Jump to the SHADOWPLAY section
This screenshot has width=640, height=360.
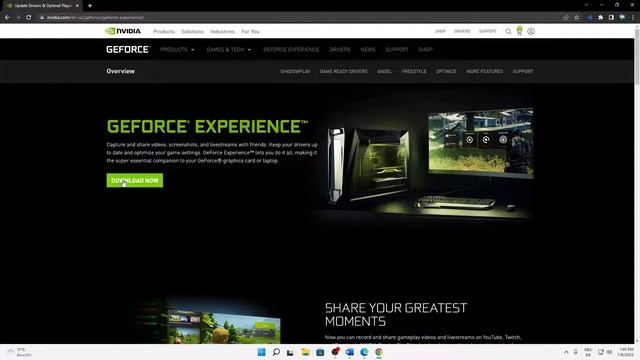pos(295,71)
